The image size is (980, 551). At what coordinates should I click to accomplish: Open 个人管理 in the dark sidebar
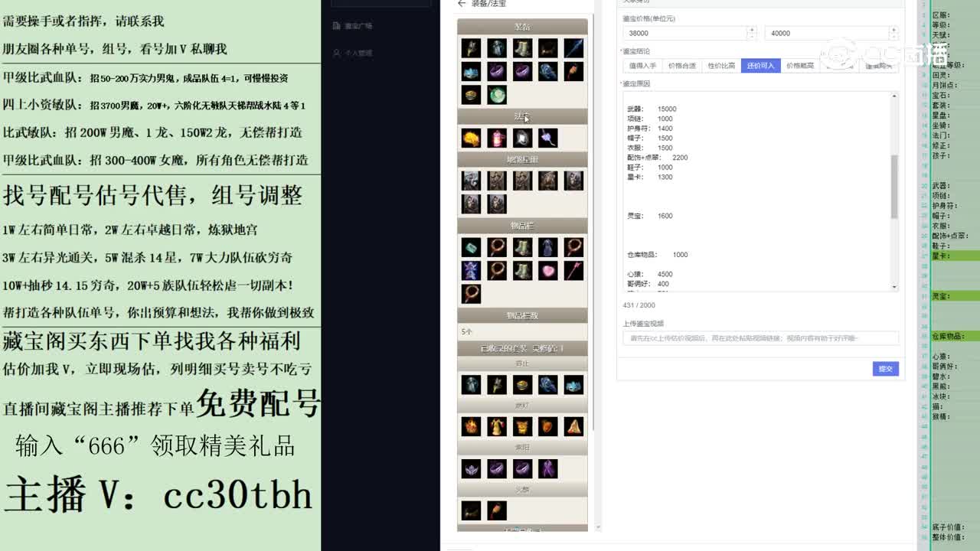tap(352, 54)
